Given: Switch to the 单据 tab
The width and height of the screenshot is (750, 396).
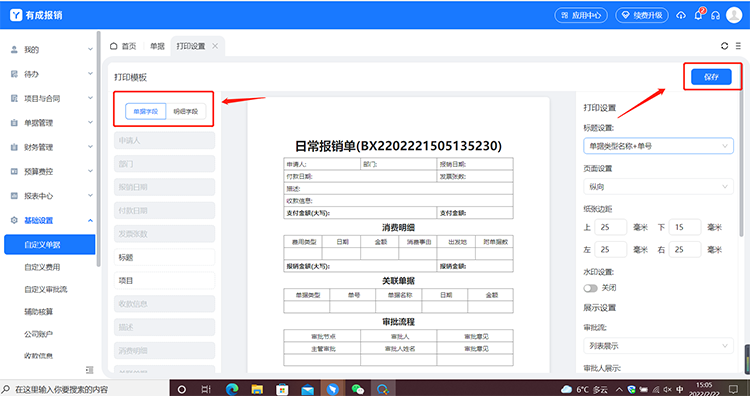Looking at the screenshot, I should click(157, 46).
